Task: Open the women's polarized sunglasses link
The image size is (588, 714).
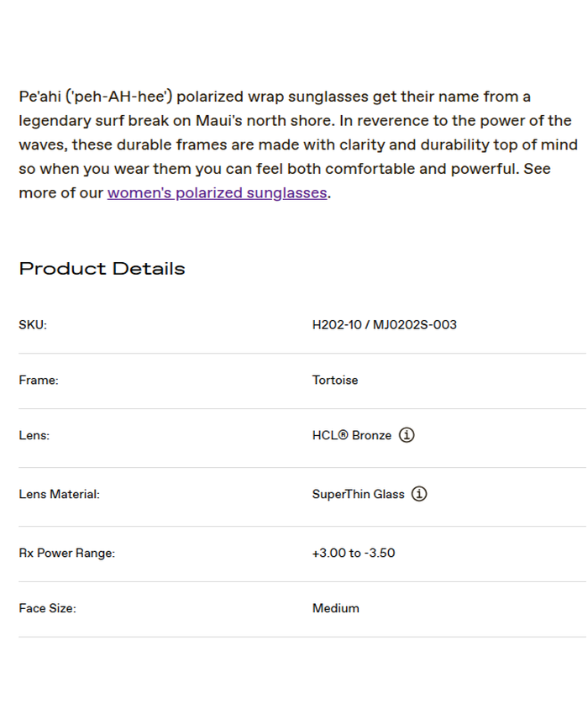Action: click(x=217, y=193)
